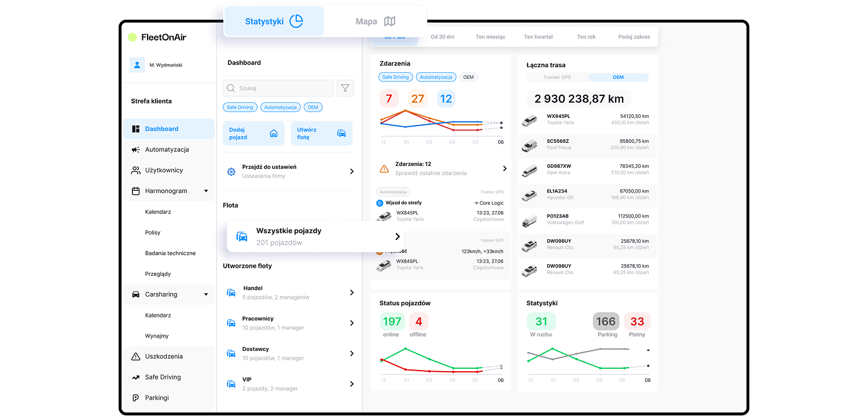Open Wynajmy under Carsharing
This screenshot has height=418, width=868.
tap(157, 336)
